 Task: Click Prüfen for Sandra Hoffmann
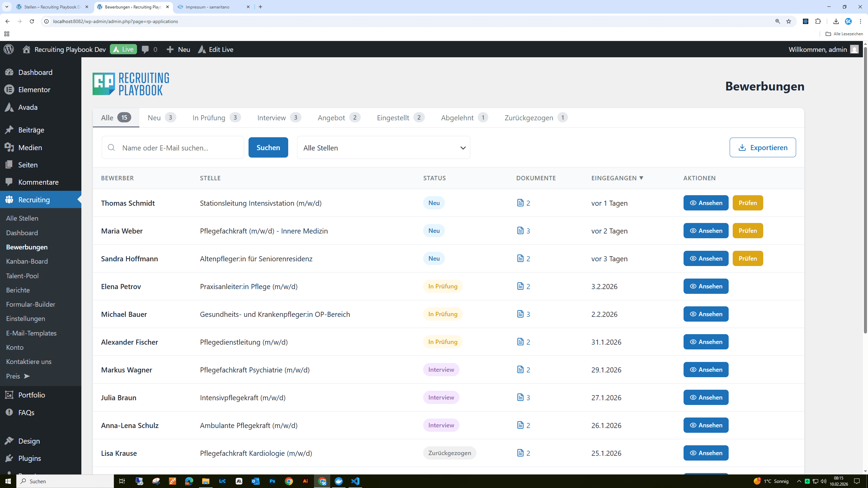point(748,259)
